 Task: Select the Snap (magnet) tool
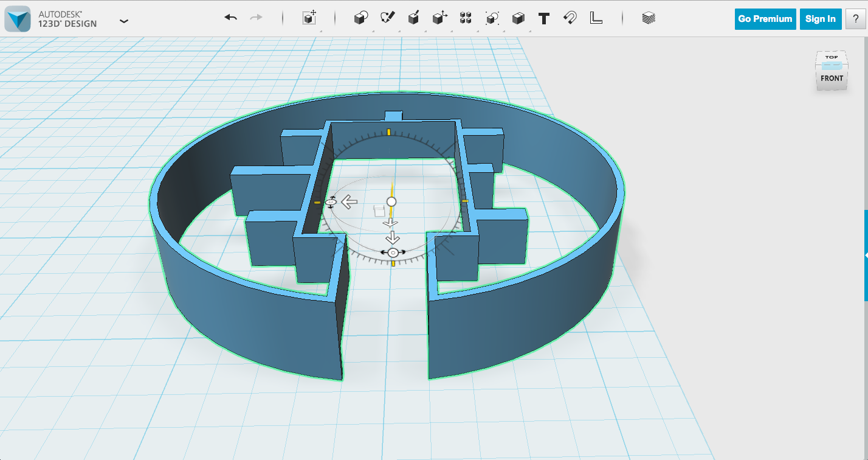coord(570,18)
